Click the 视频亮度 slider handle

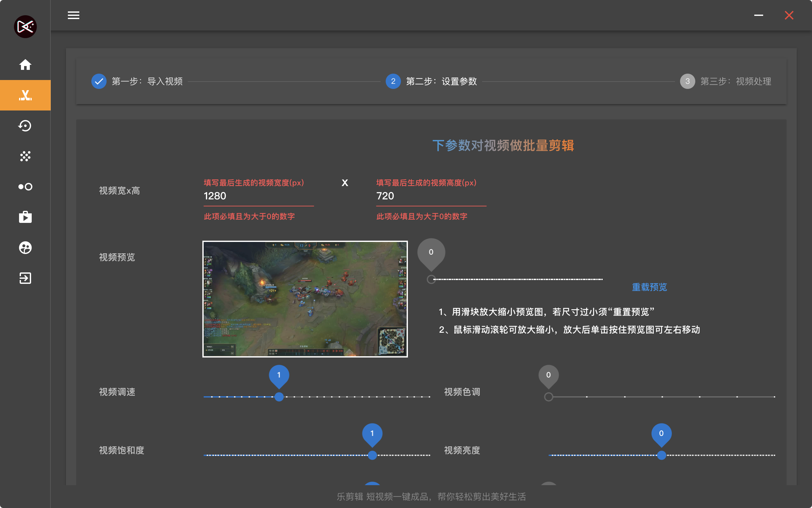661,455
